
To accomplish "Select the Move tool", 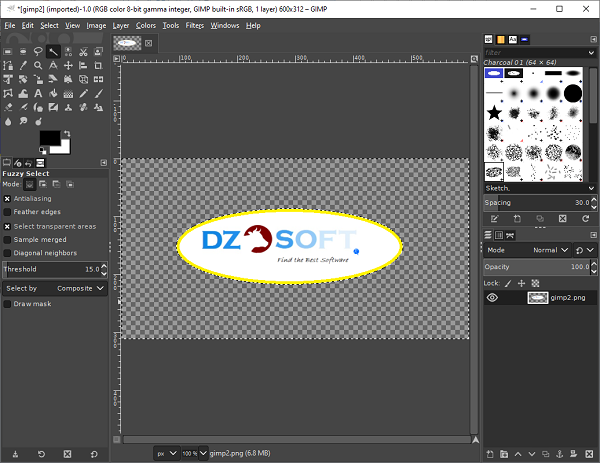I will 68,65.
